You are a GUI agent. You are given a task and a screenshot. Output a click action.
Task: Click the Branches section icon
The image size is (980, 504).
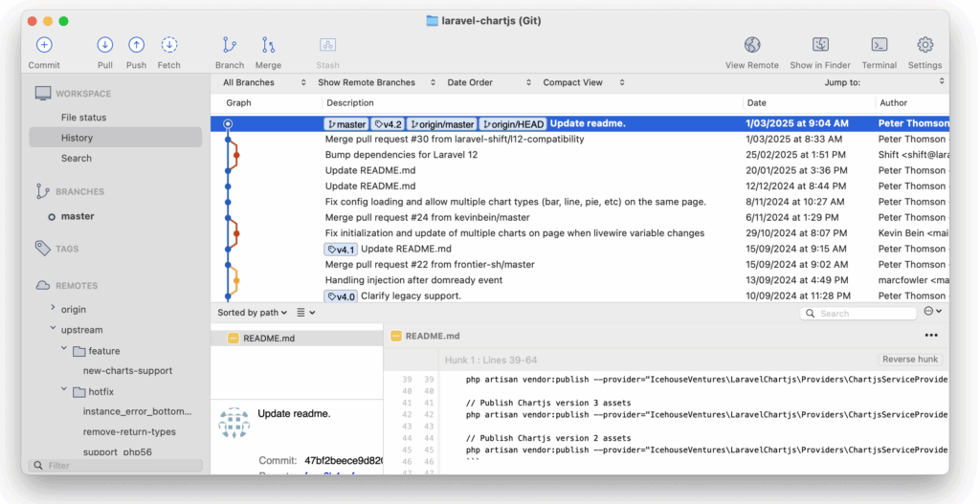point(42,191)
